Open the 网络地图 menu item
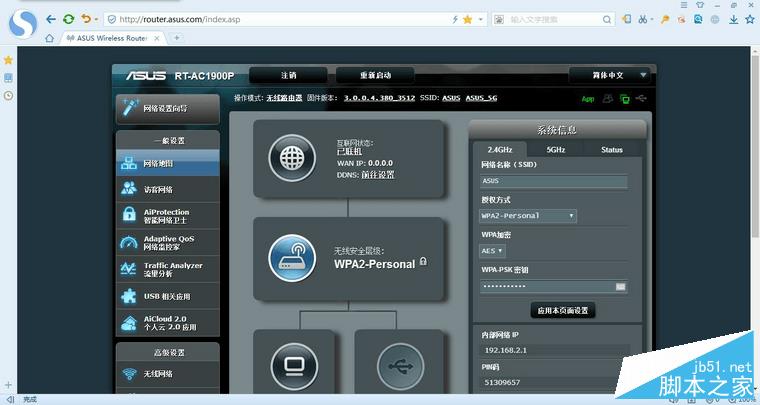This screenshot has height=405, width=760. 168,163
